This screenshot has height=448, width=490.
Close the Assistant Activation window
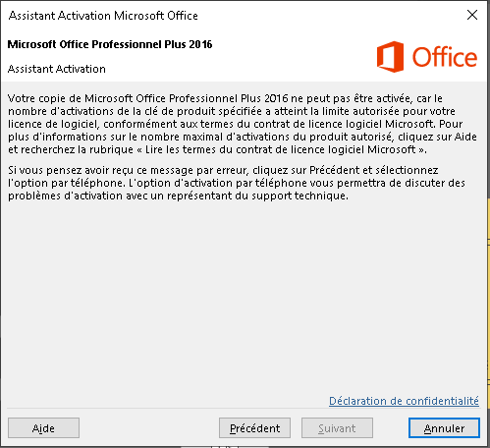pos(472,15)
